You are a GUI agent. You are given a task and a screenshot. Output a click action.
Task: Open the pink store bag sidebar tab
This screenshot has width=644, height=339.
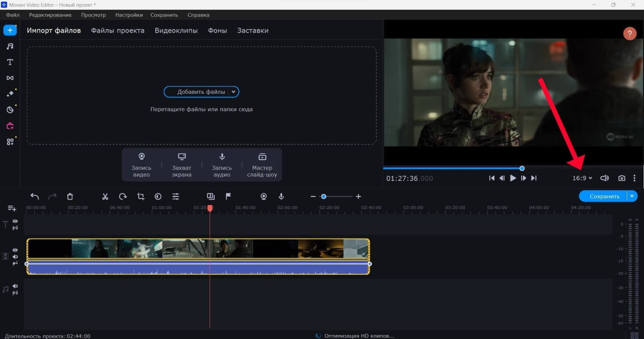(10, 126)
